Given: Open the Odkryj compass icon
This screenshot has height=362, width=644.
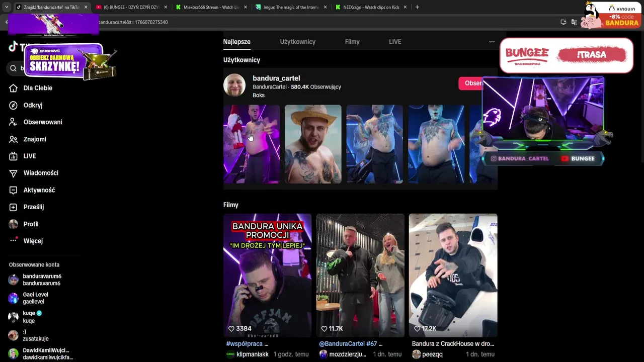Looking at the screenshot, I should [14, 105].
